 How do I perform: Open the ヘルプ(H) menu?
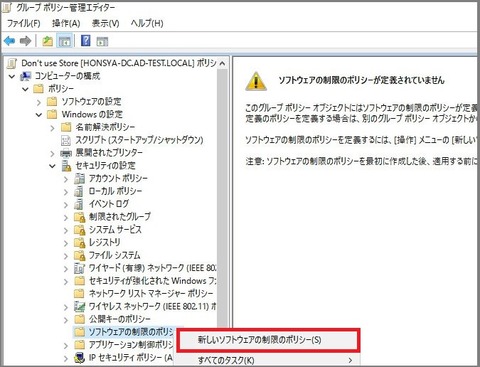coord(147,23)
